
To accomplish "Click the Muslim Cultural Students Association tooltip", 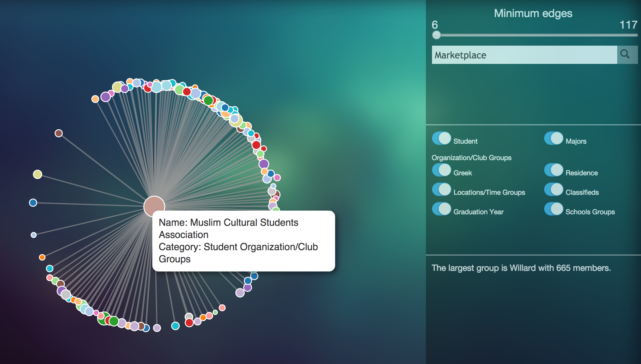I will (243, 240).
